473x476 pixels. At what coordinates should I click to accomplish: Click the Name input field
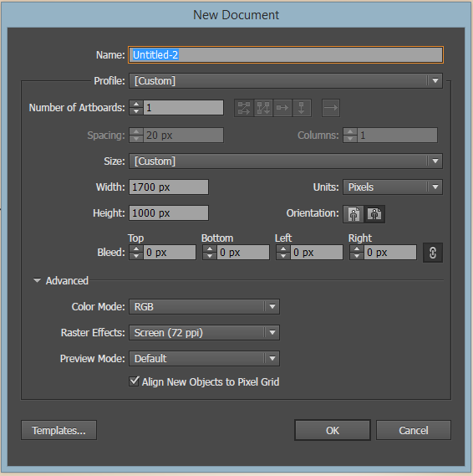pos(286,55)
